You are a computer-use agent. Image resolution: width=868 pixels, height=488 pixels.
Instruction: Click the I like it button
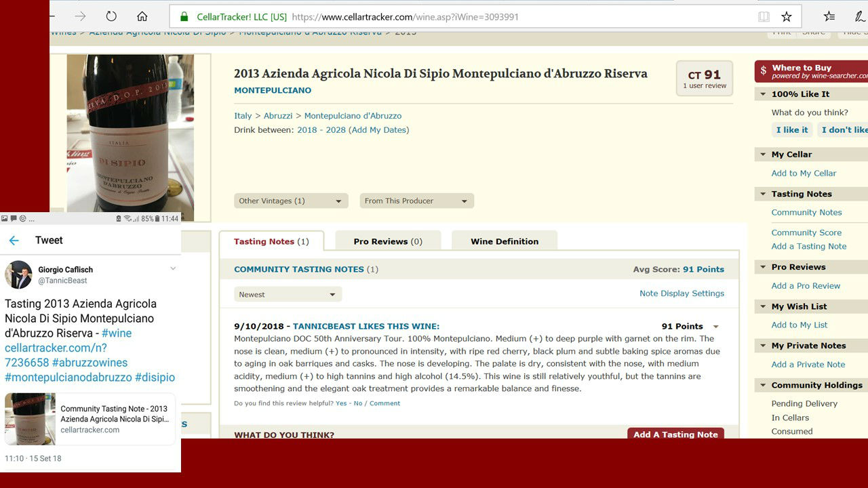791,130
